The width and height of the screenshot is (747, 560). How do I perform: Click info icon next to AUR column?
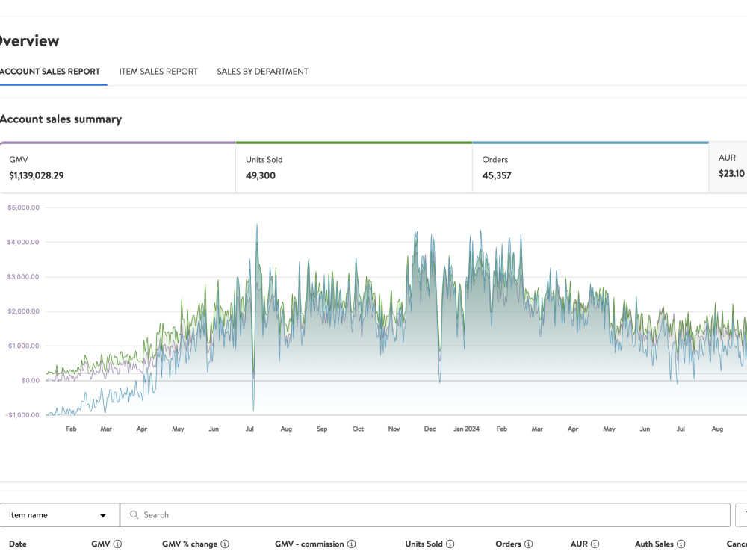(x=595, y=544)
